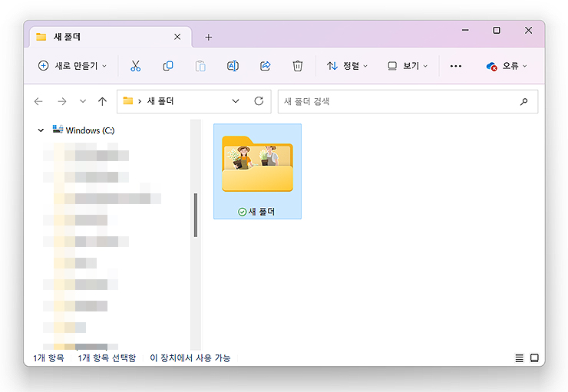
Task: Collapse the Windows (C:) tree node
Action: point(41,130)
